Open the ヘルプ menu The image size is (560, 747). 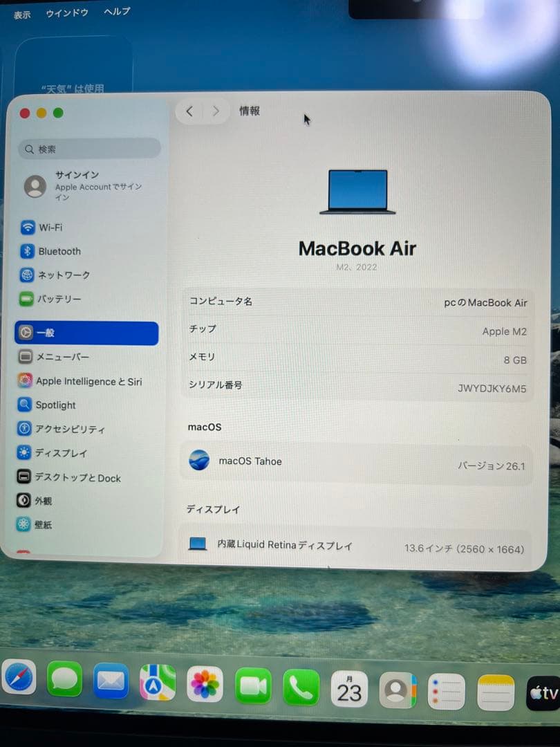click(x=117, y=12)
